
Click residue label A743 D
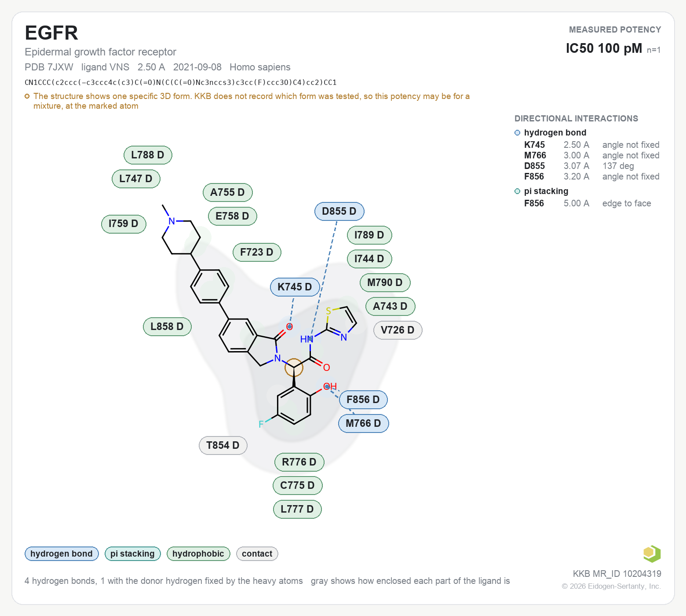click(390, 306)
